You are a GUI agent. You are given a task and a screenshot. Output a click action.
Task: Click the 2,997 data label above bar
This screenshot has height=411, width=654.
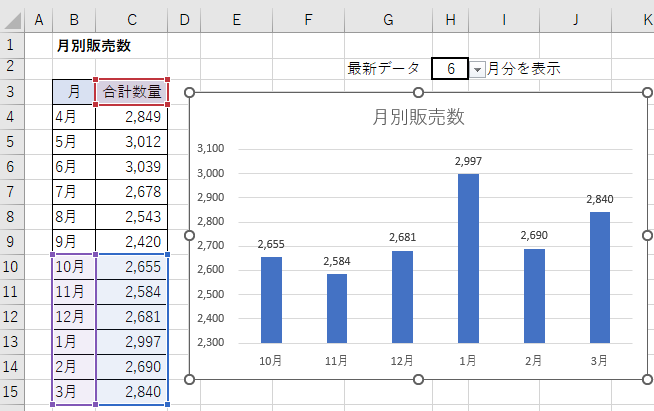coord(468,161)
